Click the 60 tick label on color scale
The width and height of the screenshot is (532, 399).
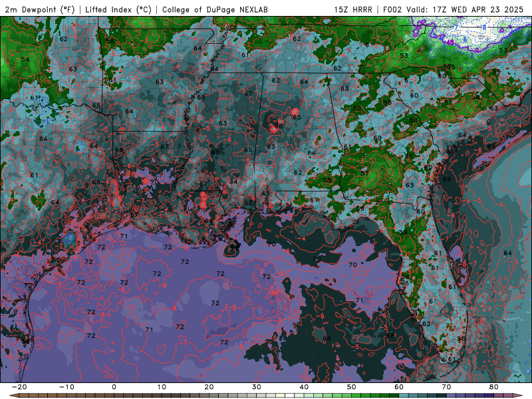coord(399,387)
